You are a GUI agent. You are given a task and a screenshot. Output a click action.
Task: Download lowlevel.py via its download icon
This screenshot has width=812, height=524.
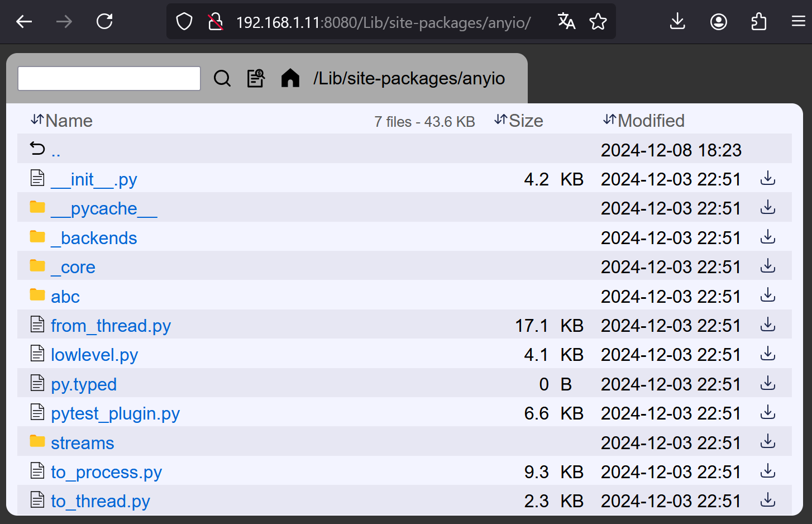768,354
